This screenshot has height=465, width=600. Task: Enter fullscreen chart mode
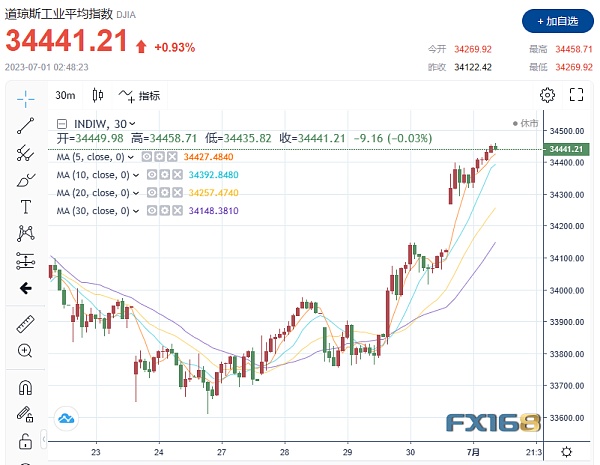576,95
